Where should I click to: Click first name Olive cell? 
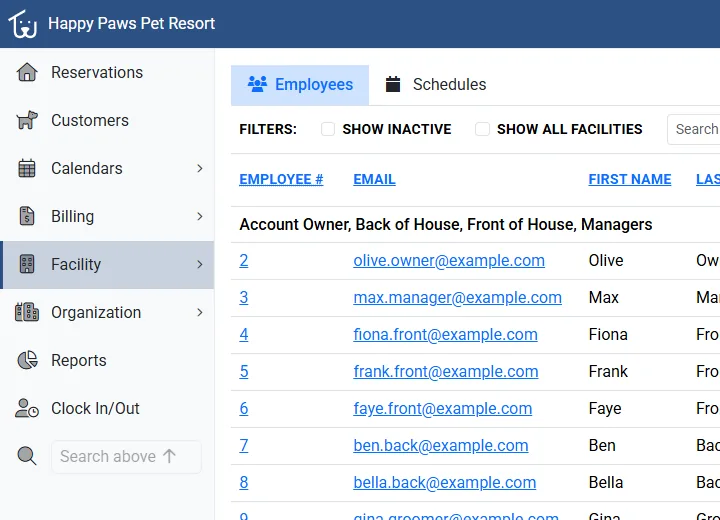[606, 260]
